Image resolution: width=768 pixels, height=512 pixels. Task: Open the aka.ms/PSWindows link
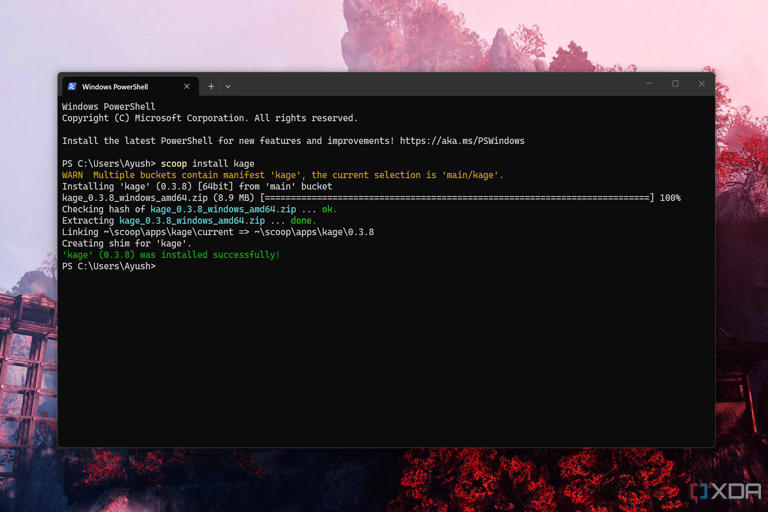pos(462,141)
